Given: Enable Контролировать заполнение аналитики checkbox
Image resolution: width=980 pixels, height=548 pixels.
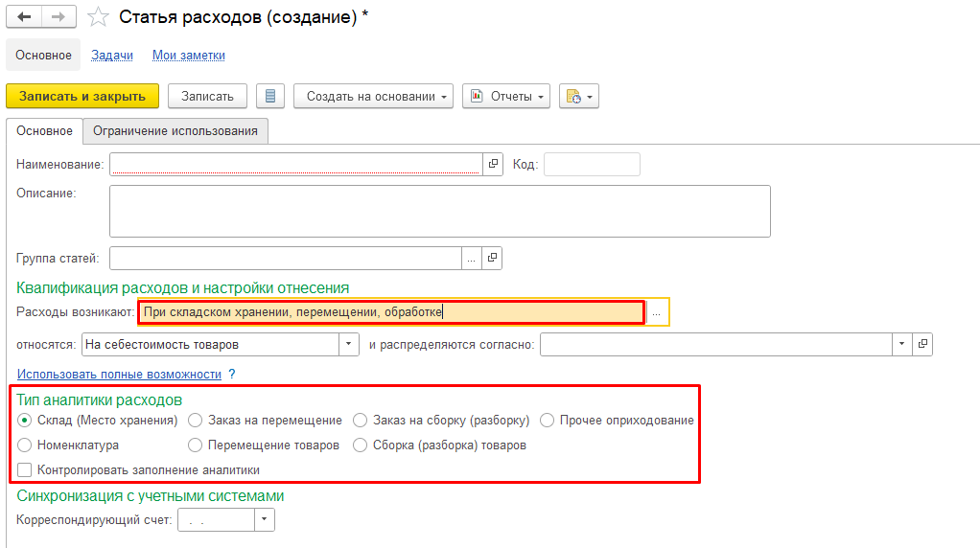Looking at the screenshot, I should [25, 470].
